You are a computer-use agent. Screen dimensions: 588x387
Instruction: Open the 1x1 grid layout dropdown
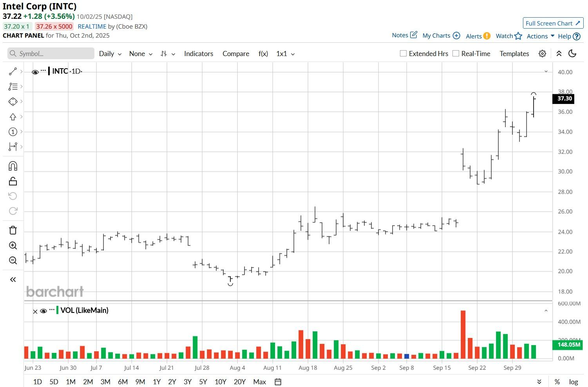286,54
